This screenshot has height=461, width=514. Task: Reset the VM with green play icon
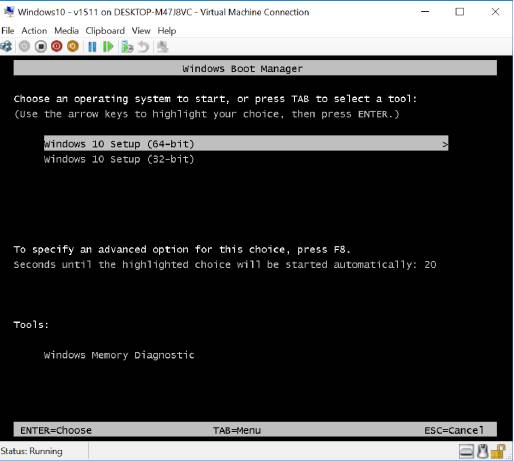click(108, 47)
